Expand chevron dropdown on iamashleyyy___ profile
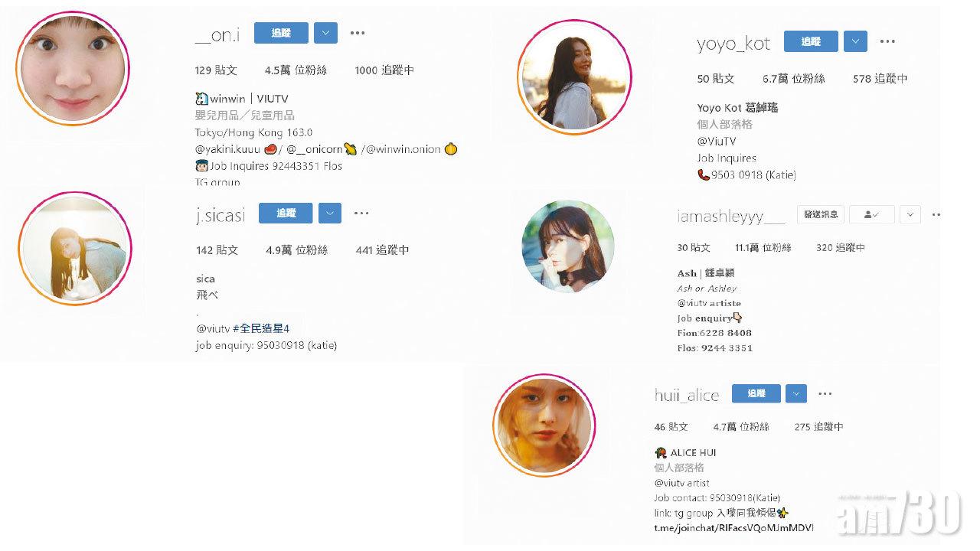 pyautogui.click(x=910, y=215)
